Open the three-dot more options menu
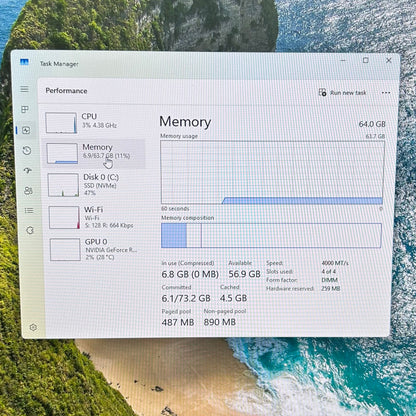Viewport: 416px width, 416px height. tap(386, 93)
